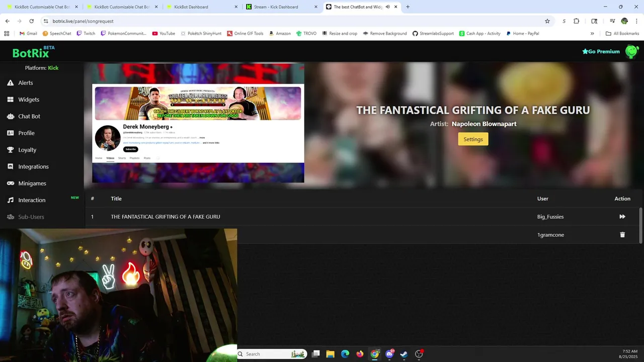Open the All Bookmarks folder
This screenshot has width=644, height=362.
click(622, 34)
